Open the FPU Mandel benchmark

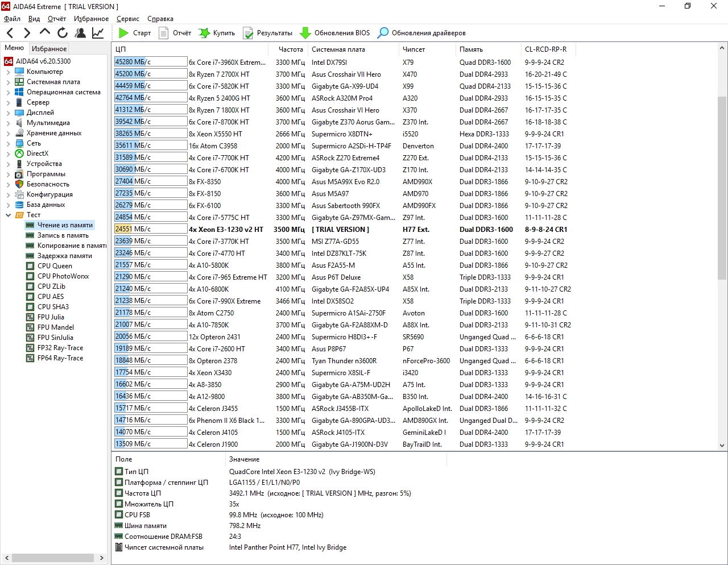click(55, 327)
